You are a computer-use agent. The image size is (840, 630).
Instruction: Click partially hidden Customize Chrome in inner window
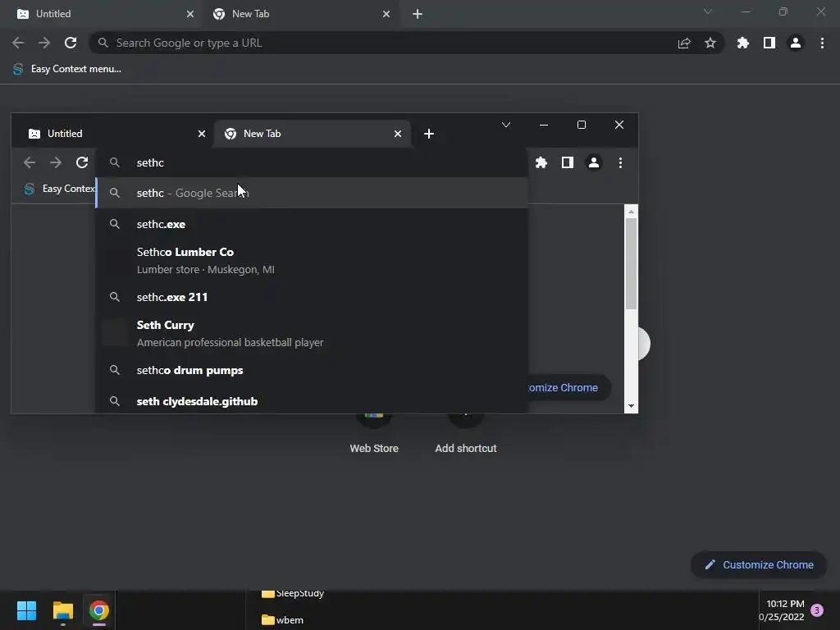point(569,387)
